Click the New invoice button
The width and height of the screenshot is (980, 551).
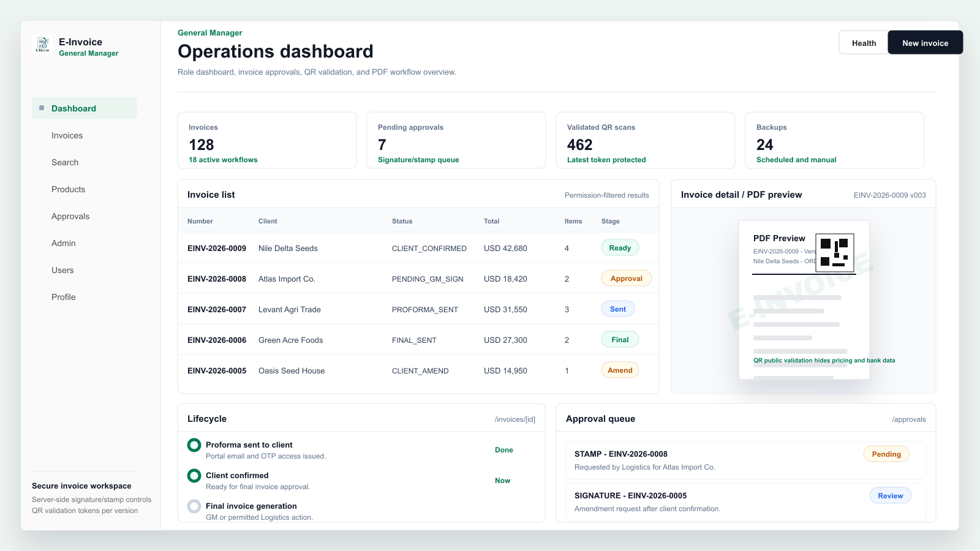(x=925, y=43)
